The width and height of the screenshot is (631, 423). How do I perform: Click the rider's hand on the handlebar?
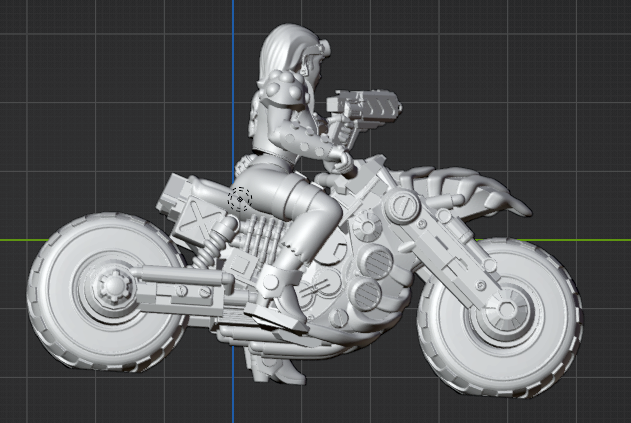tap(340, 159)
